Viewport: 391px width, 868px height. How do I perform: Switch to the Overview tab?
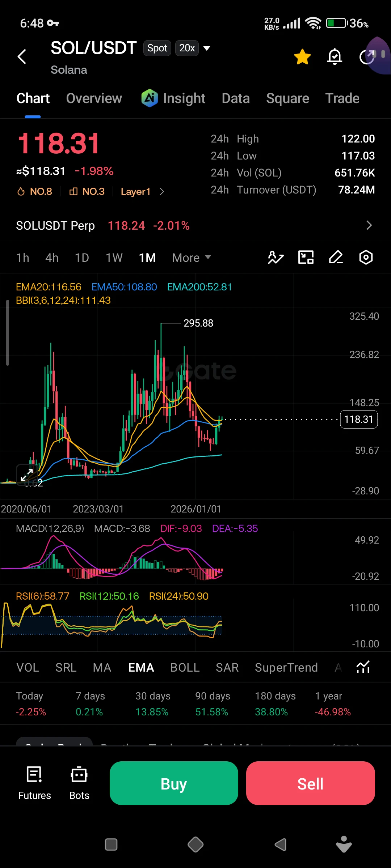pos(94,98)
